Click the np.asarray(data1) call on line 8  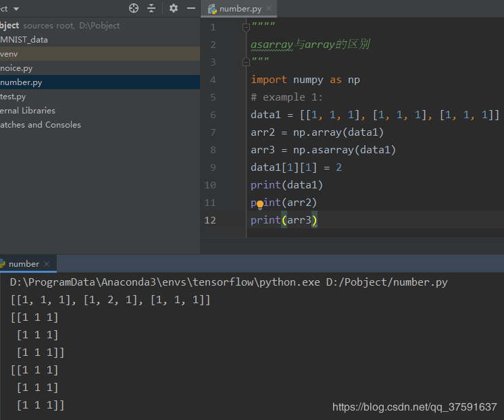345,150
